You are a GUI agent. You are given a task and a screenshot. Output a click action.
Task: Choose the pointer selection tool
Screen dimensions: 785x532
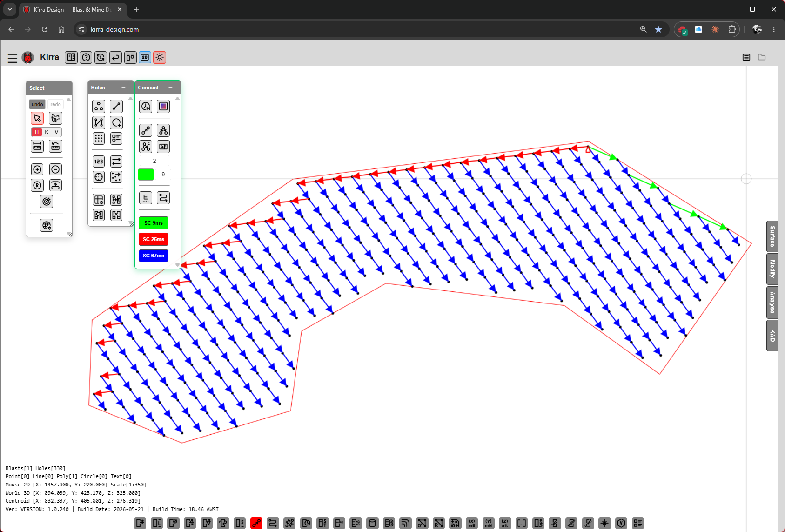(x=38, y=118)
